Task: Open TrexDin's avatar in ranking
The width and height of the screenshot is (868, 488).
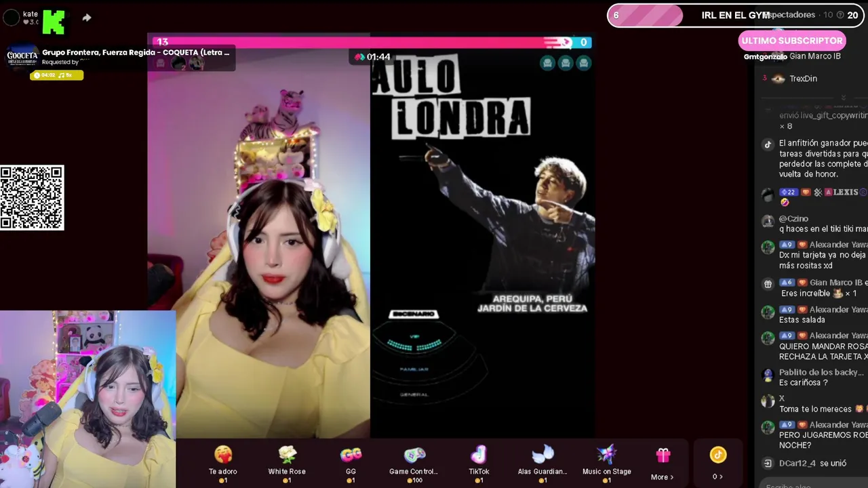Action: tap(778, 79)
